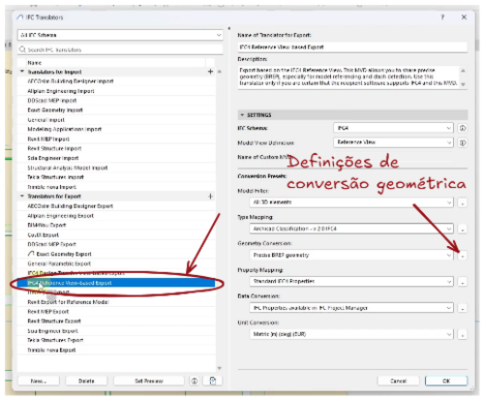Click the Delete button

[86, 381]
